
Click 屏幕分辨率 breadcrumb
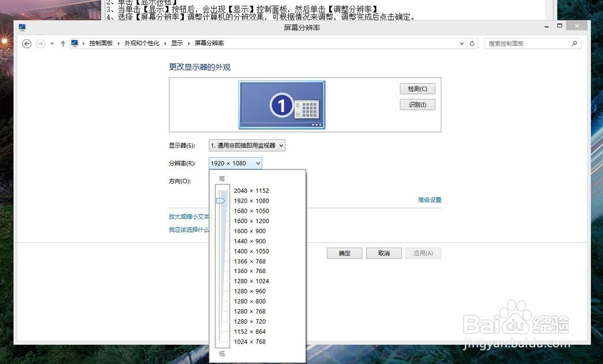(209, 43)
